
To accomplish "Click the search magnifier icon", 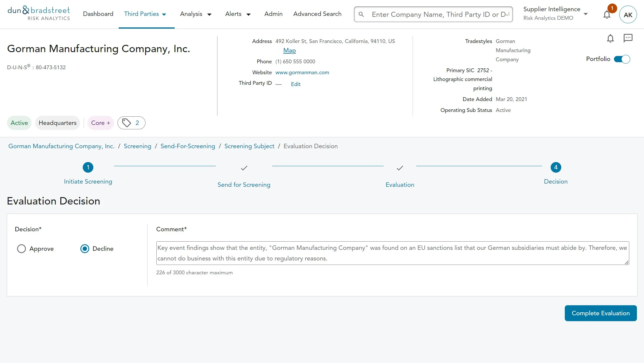I will (x=361, y=14).
